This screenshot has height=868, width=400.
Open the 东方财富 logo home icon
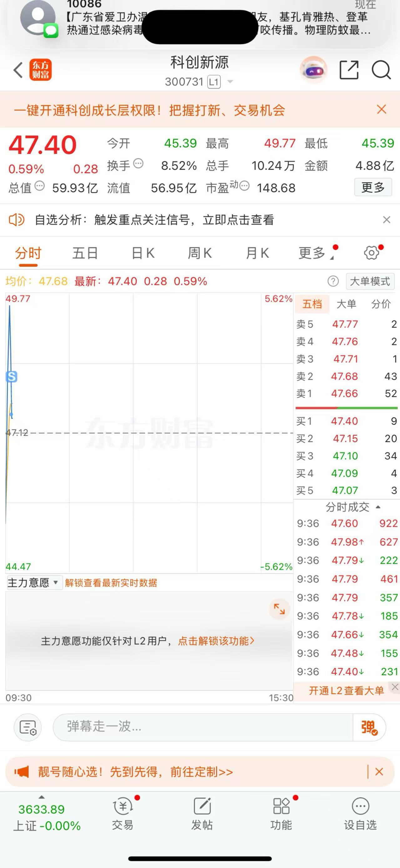point(40,70)
